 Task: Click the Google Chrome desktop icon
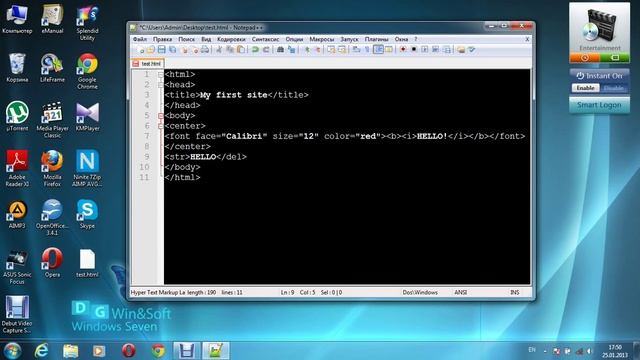click(87, 71)
